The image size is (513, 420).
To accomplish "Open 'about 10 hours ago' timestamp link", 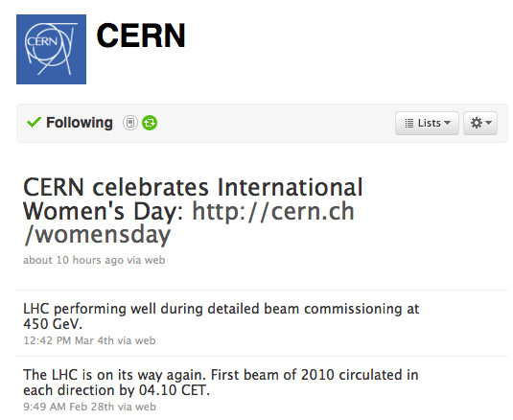I will (73, 260).
